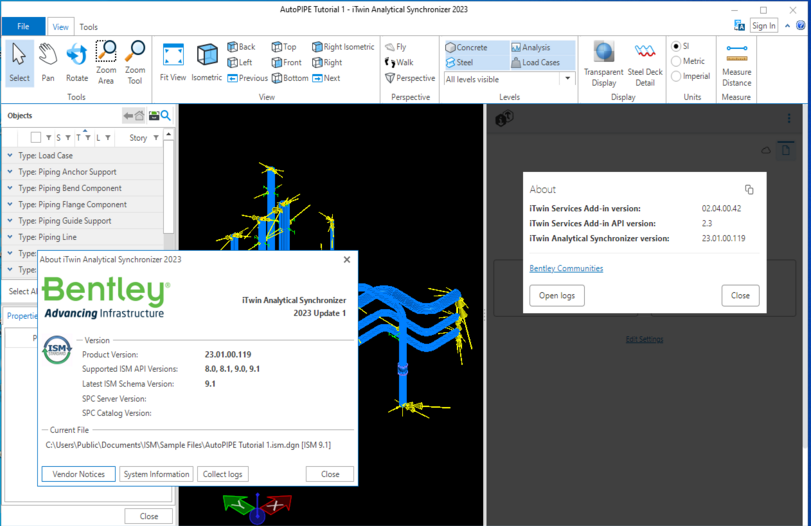
Task: Open vertical three-dot menu in right panel
Action: [x=789, y=118]
